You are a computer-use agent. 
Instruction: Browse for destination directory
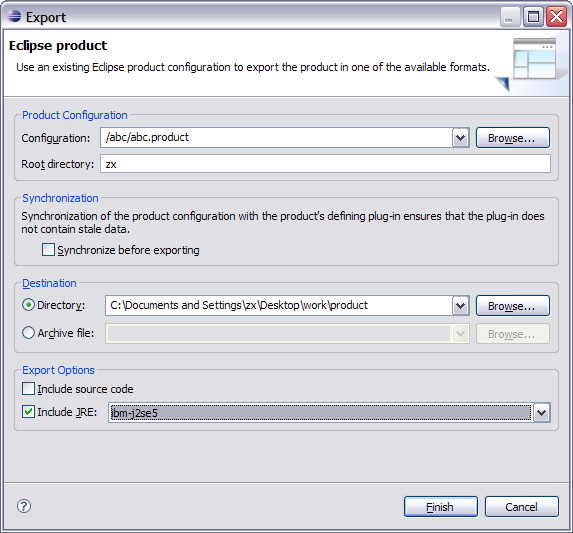point(513,305)
